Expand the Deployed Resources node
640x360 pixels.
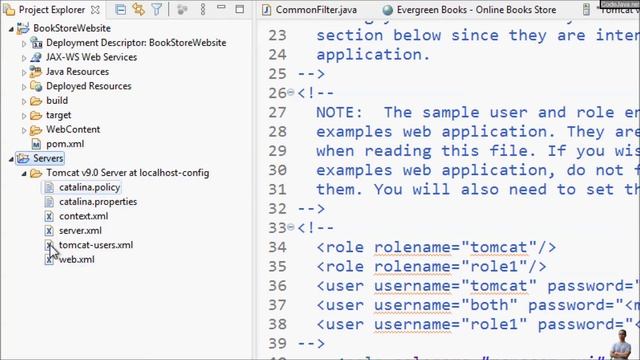[x=24, y=87]
